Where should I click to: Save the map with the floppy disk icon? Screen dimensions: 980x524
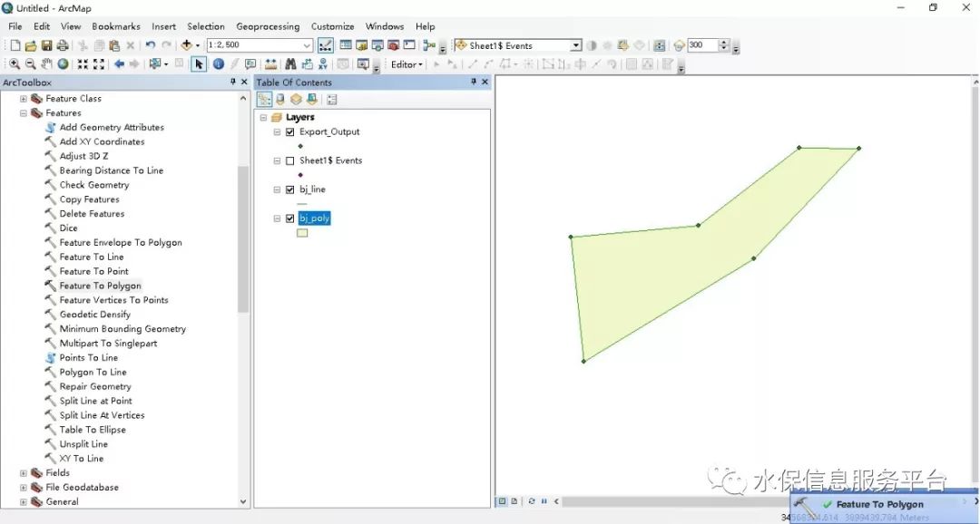pos(46,45)
